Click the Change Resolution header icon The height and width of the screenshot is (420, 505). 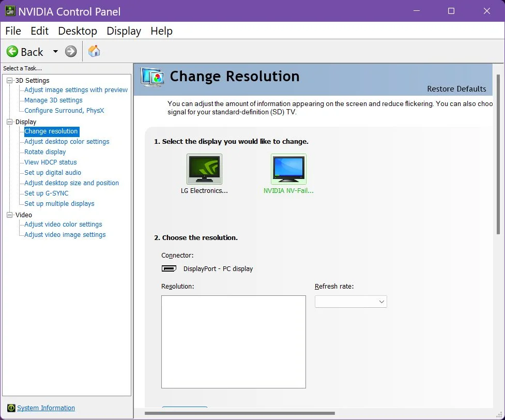(x=152, y=78)
